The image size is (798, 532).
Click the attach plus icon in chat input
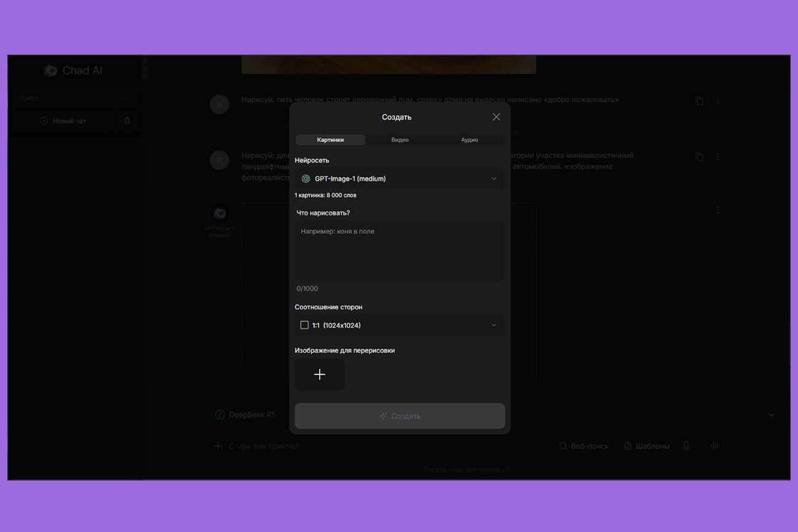(218, 446)
